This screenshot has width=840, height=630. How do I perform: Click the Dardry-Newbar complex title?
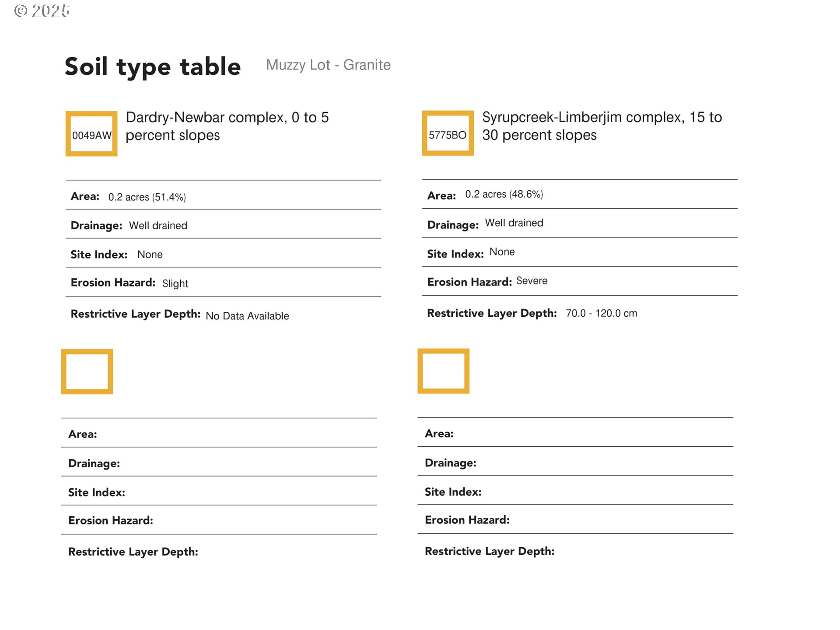[227, 126]
